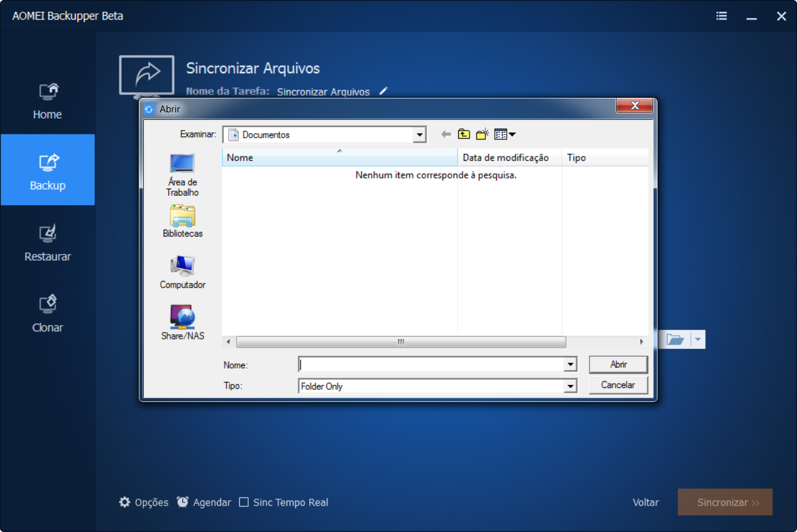Open Computador in the places bar
Screen dimensions: 797x532
click(x=182, y=273)
